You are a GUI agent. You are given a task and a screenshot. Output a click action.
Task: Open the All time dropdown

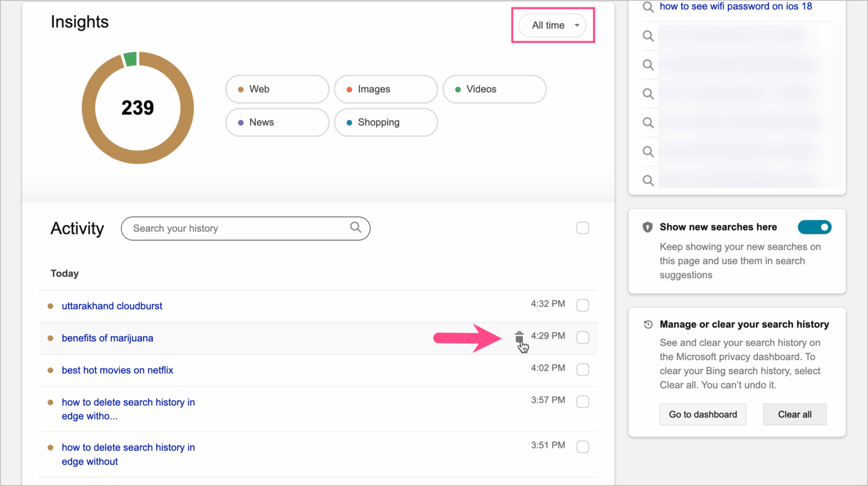click(x=552, y=25)
